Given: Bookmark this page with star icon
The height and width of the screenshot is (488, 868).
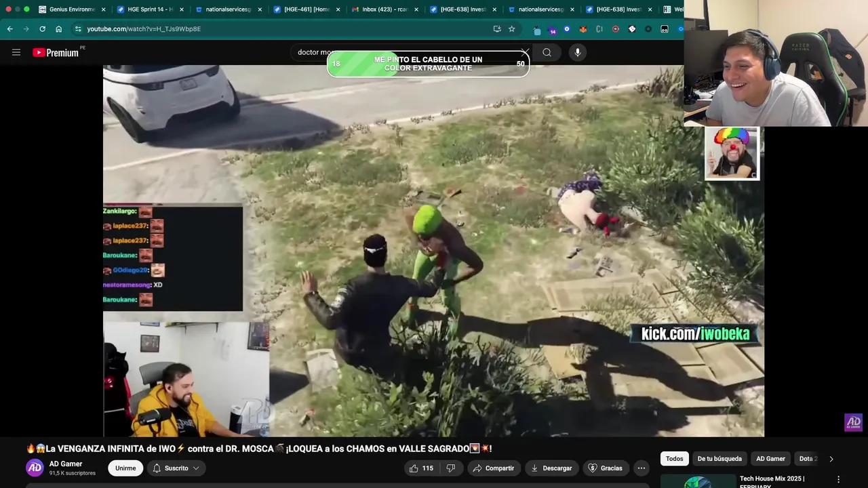Looking at the screenshot, I should coord(512,28).
